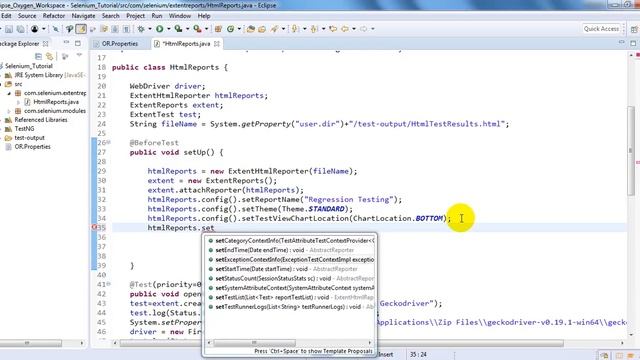Maximize the editor area

633,43
